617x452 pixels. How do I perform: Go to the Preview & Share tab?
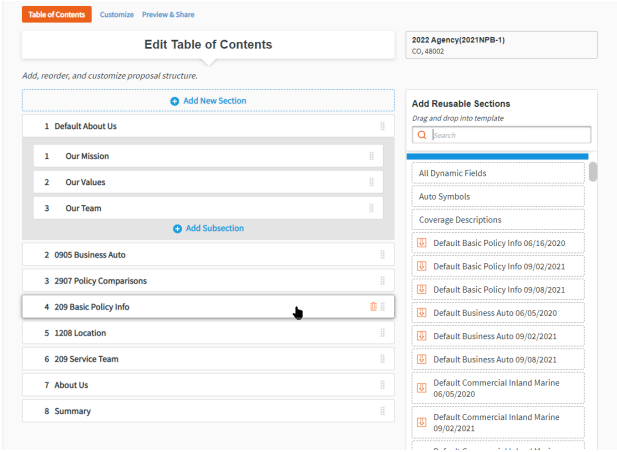pyautogui.click(x=168, y=15)
